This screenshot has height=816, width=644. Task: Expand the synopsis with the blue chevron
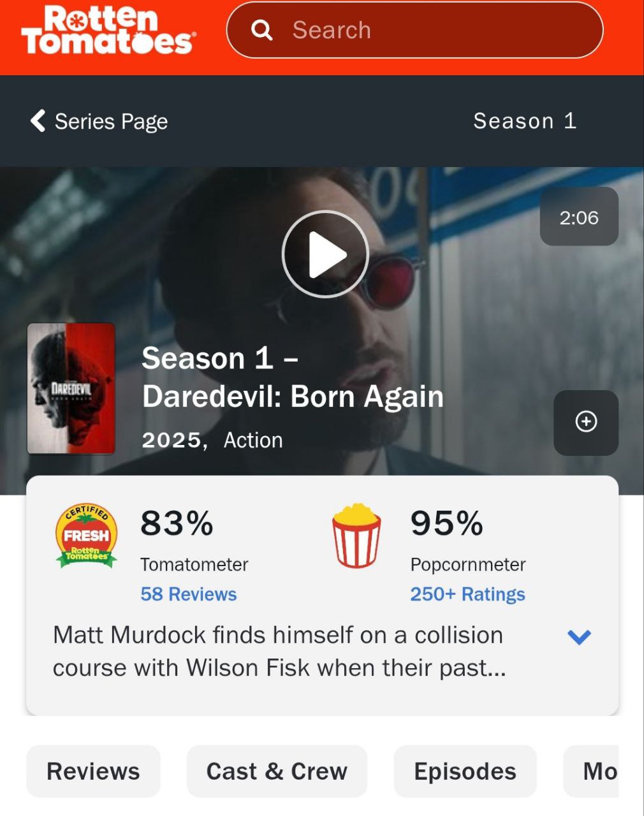click(579, 636)
